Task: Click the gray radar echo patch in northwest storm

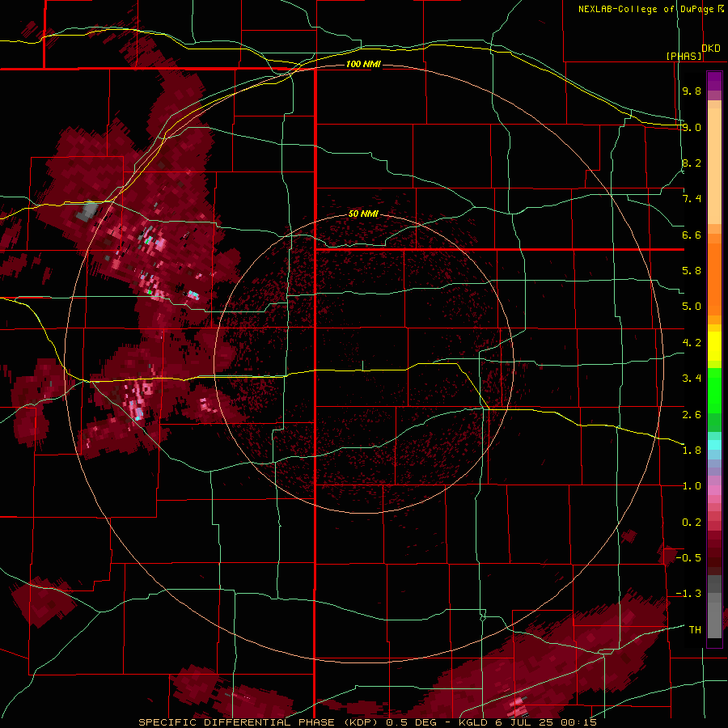Action: pos(87,210)
